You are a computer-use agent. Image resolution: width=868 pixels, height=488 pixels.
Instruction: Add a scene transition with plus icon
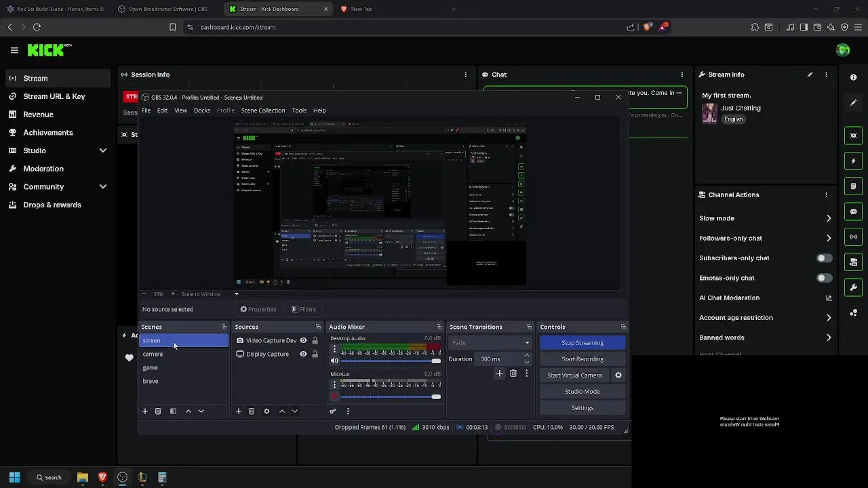coord(500,373)
